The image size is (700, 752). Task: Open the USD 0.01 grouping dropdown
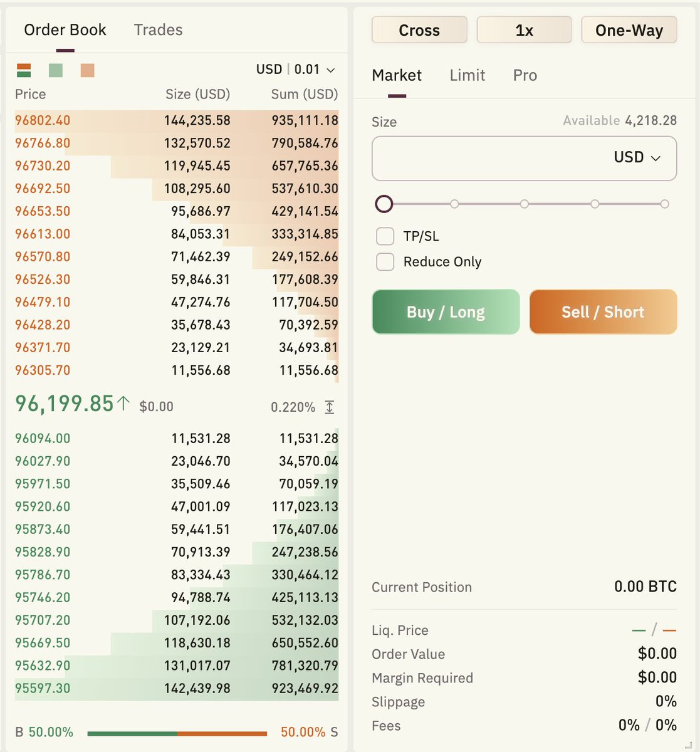[296, 69]
